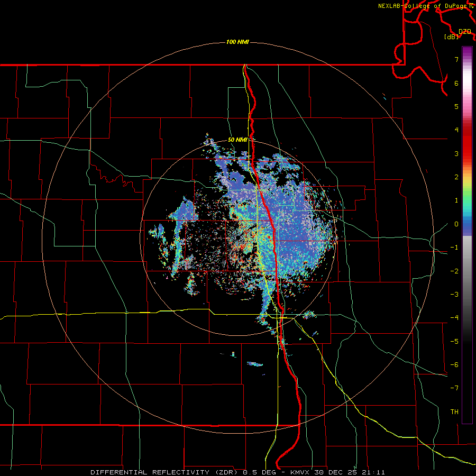
Task: Click the 1 dB scale label
Action: point(456,200)
